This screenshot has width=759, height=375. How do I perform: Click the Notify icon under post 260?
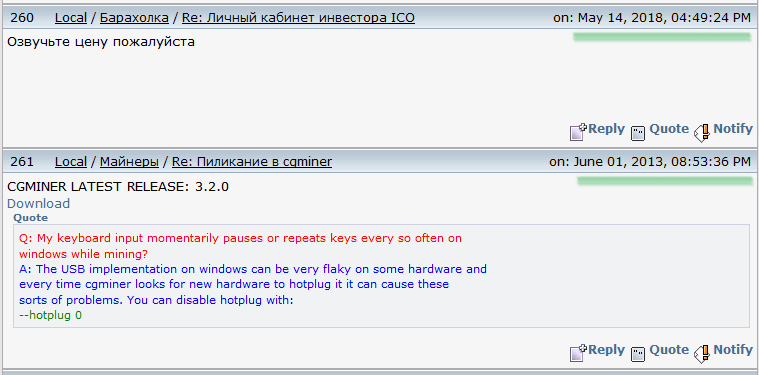pyautogui.click(x=701, y=133)
